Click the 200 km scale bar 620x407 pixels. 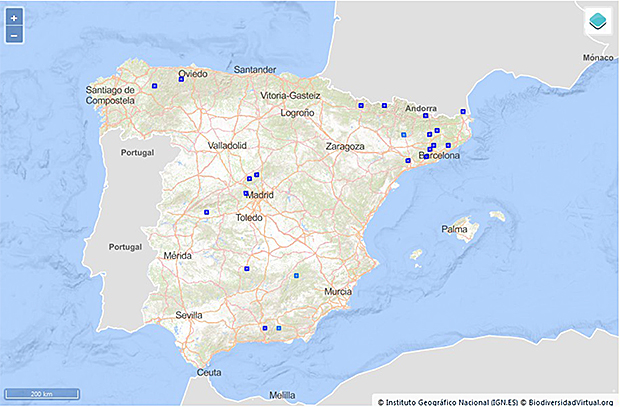[41, 393]
